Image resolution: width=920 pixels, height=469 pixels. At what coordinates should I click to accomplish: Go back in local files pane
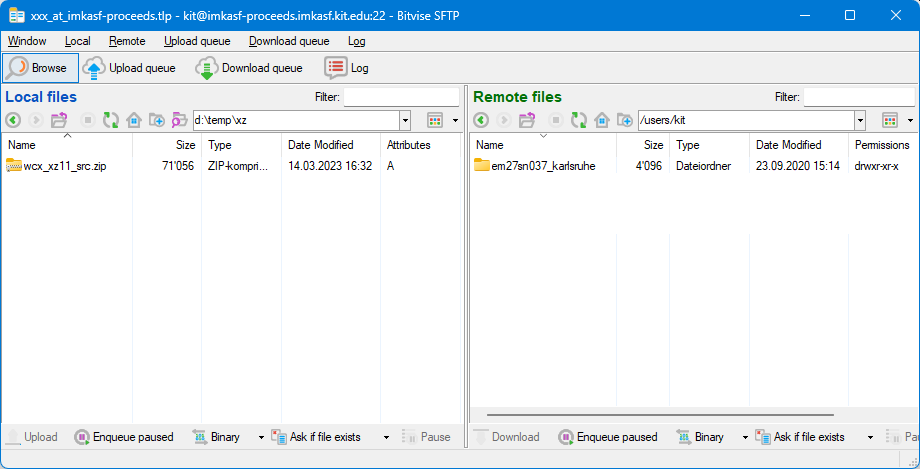tap(13, 120)
